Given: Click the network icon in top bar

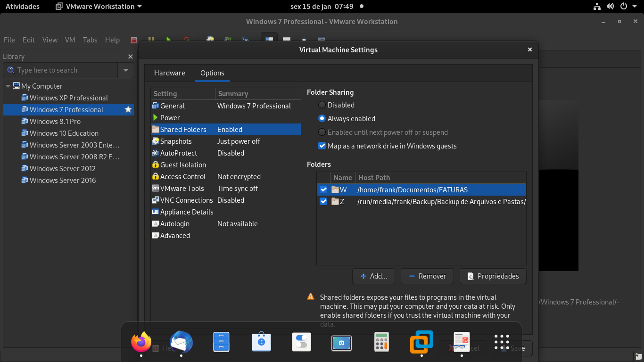Looking at the screenshot, I should (597, 7).
